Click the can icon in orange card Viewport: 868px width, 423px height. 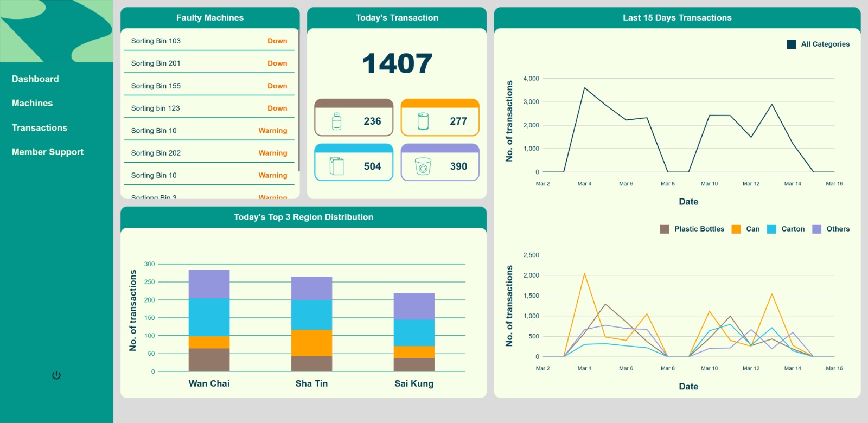point(423,121)
